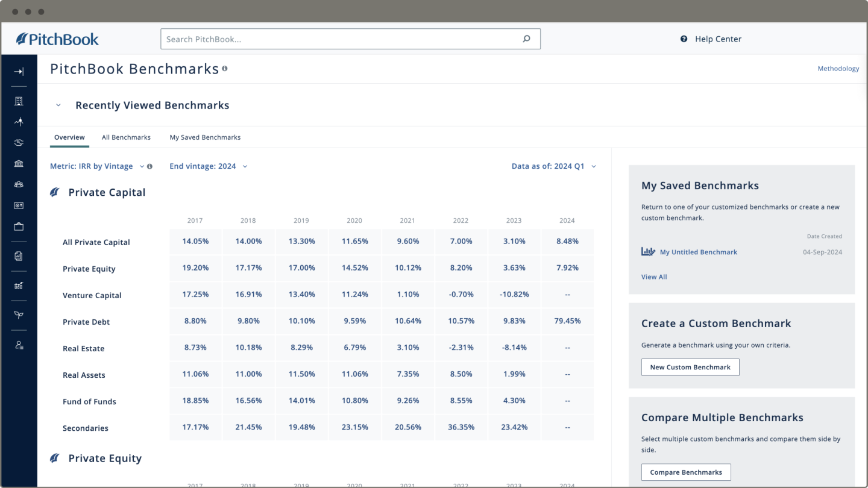The width and height of the screenshot is (868, 488).
Task: Open the briefcase icon in sidebar
Action: tap(19, 227)
